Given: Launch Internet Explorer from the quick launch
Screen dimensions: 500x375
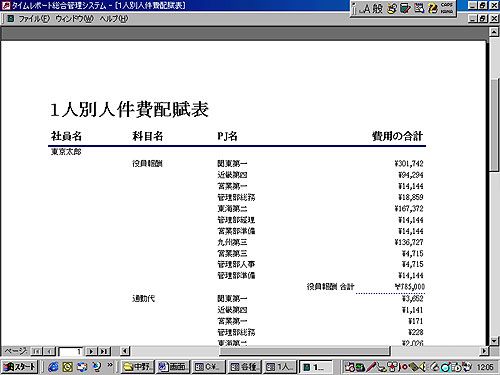Looking at the screenshot, I should (53, 367).
